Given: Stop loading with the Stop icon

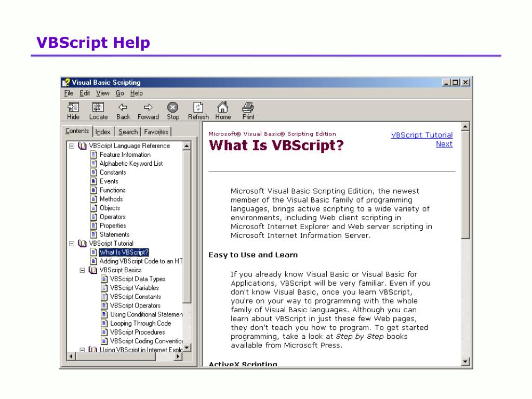Looking at the screenshot, I should [172, 108].
